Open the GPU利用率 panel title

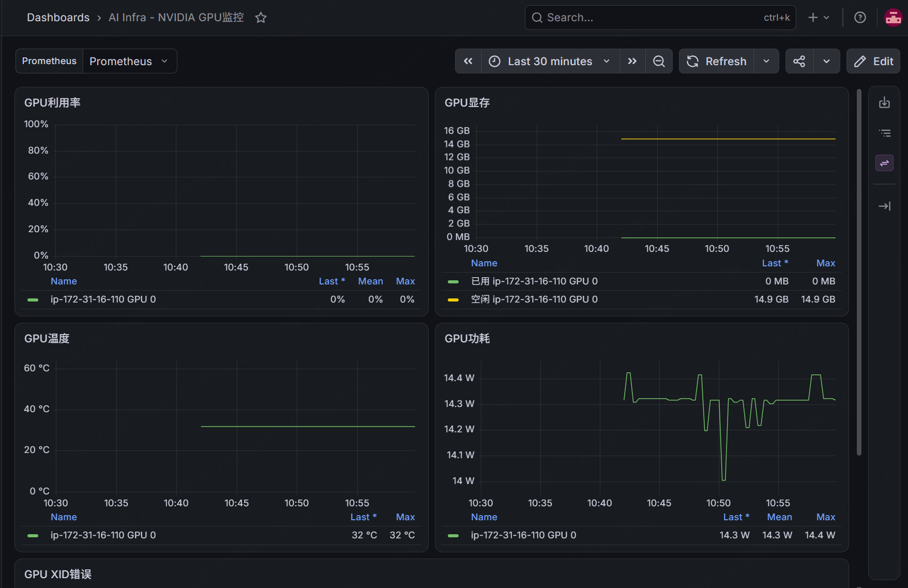pos(52,102)
